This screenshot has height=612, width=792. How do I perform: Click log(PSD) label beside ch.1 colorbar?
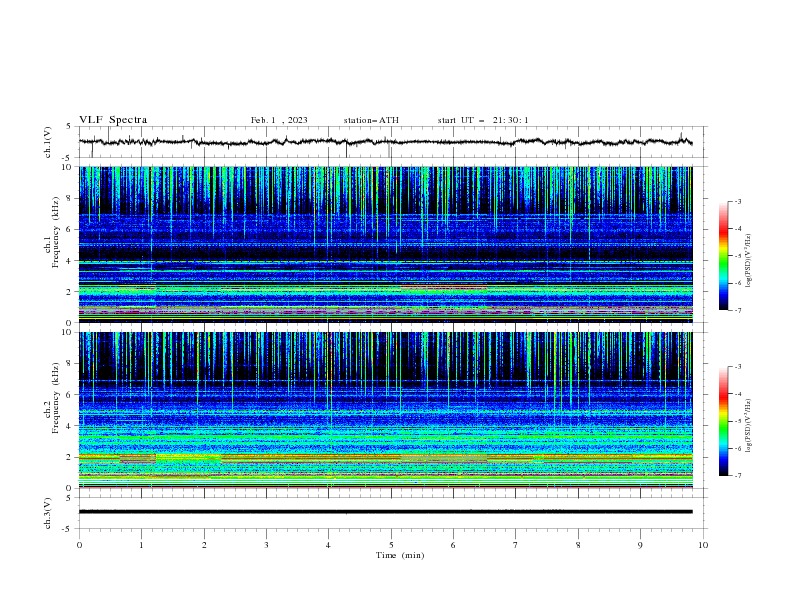point(749,261)
